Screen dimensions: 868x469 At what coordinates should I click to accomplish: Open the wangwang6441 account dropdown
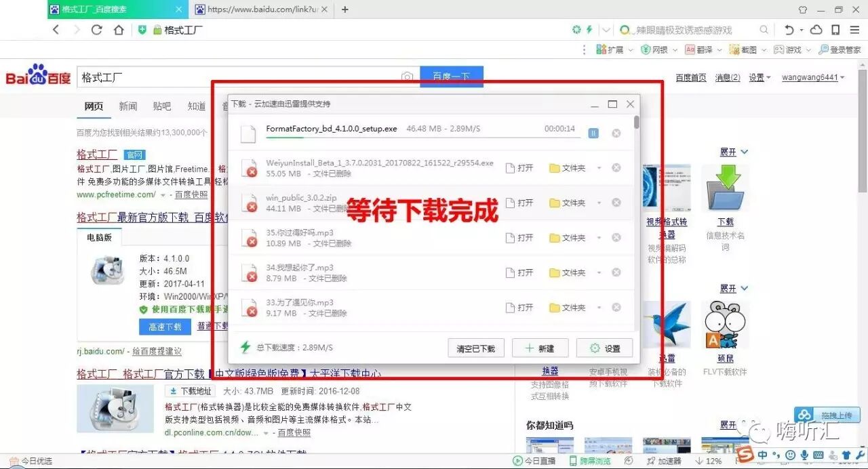coord(813,78)
